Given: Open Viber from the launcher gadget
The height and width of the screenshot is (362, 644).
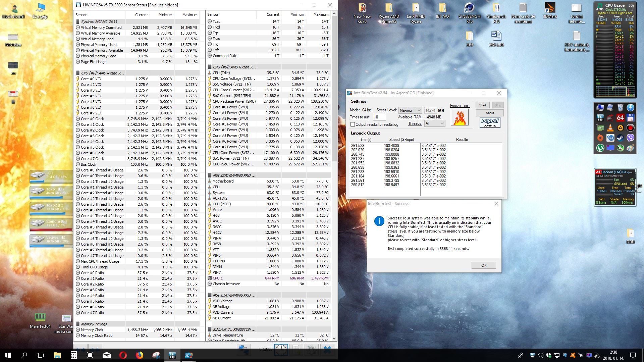Looking at the screenshot, I should pyautogui.click(x=631, y=138).
